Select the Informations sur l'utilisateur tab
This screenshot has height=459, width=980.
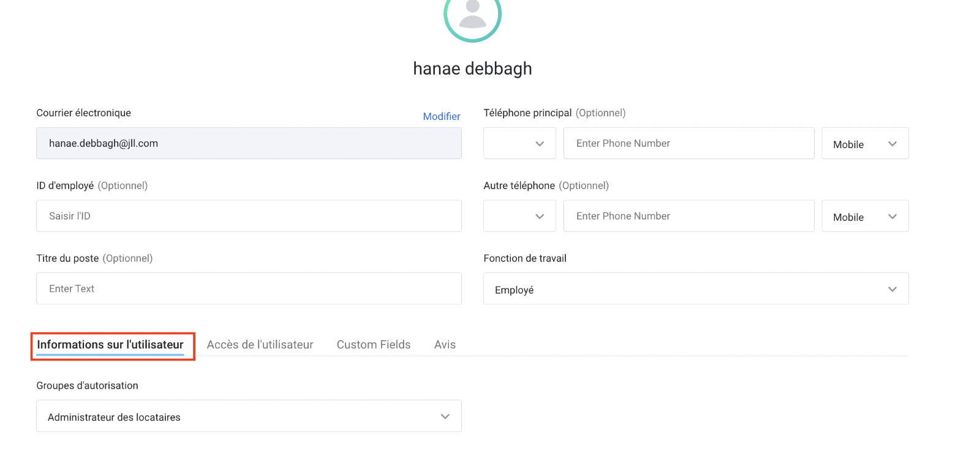click(110, 345)
